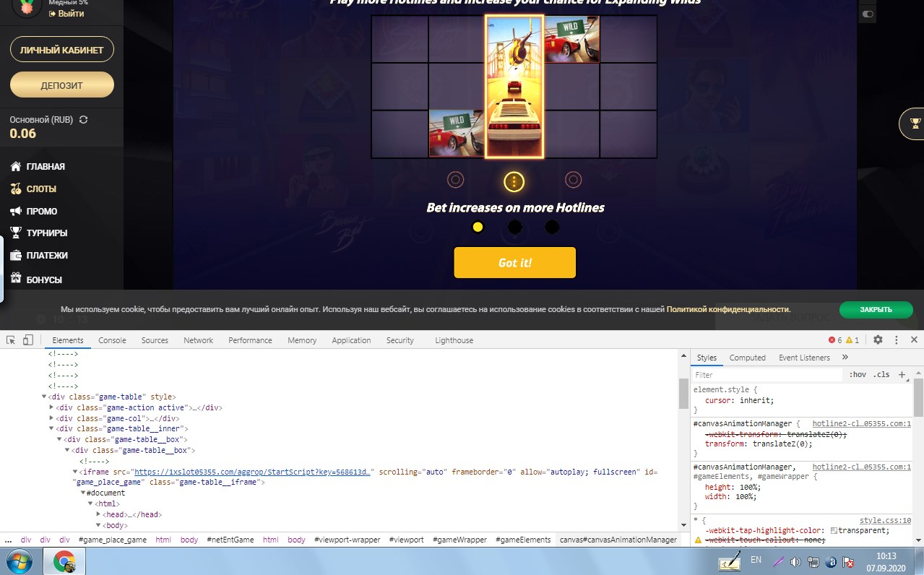Click the center glowing hotline selector circle
Screen dimensions: 924x575
pos(514,181)
